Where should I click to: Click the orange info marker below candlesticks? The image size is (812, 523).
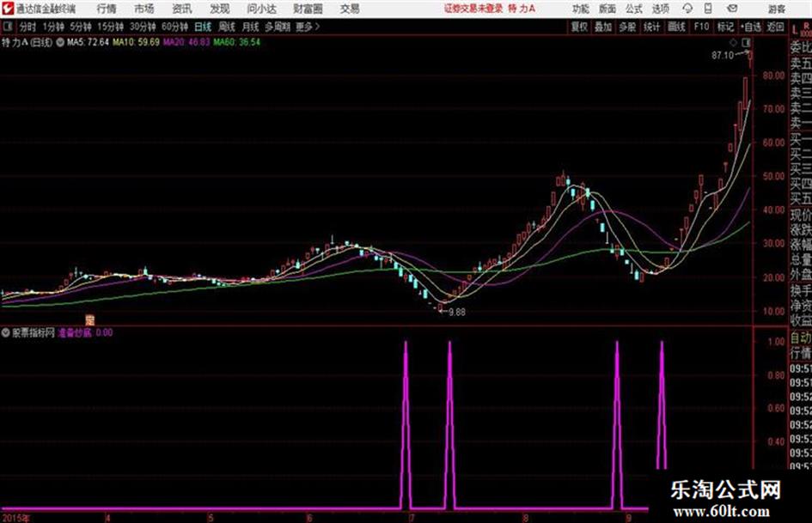(x=90, y=319)
